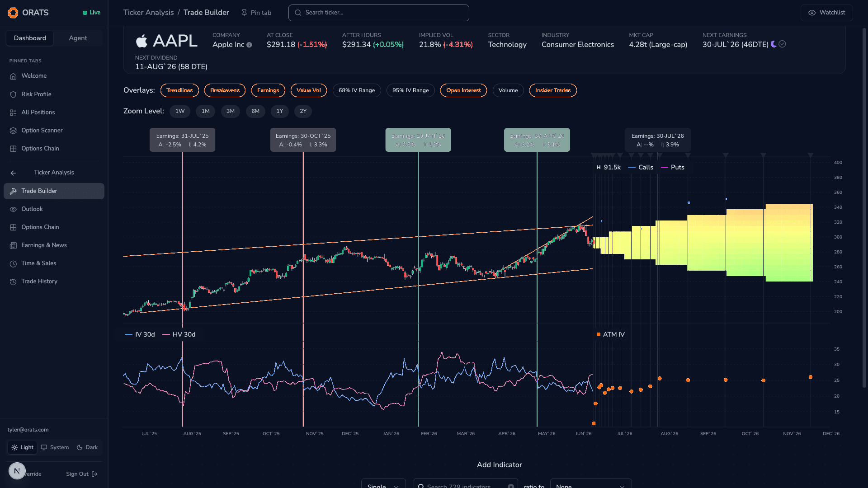Click the Search ticker input field
Screen dimensions: 868x488
coord(379,13)
